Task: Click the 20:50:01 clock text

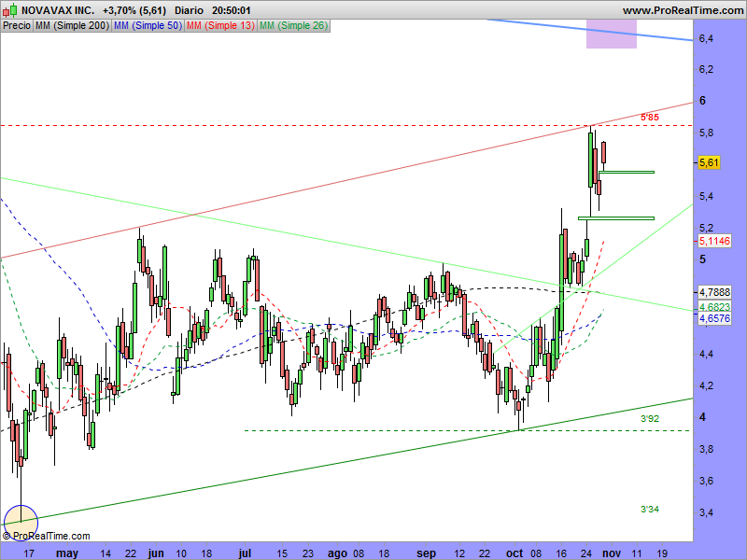Action: click(x=231, y=10)
